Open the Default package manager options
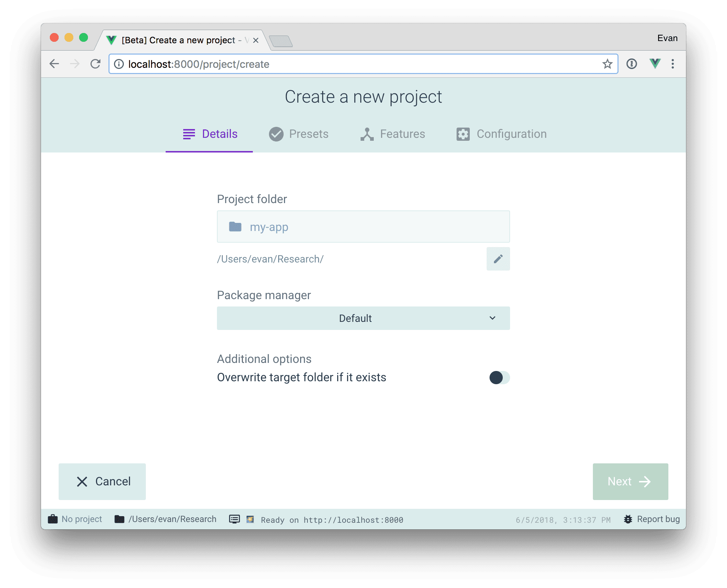 (x=363, y=319)
